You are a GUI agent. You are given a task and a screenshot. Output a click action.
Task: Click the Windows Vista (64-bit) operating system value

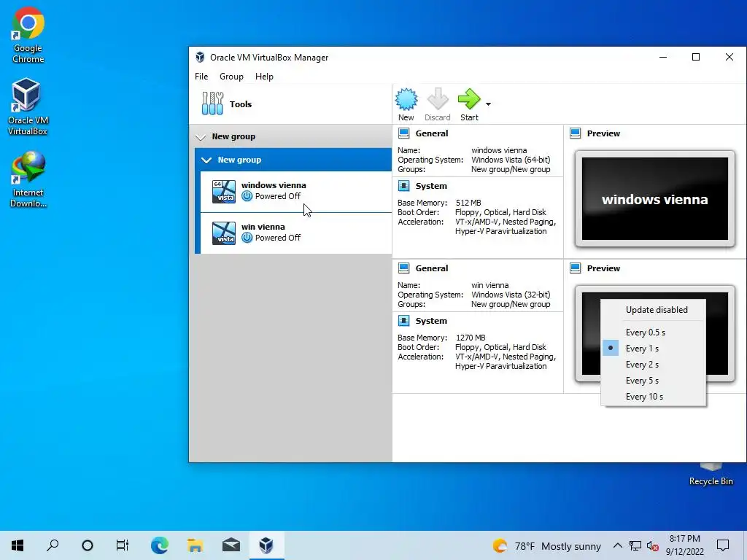tap(510, 160)
